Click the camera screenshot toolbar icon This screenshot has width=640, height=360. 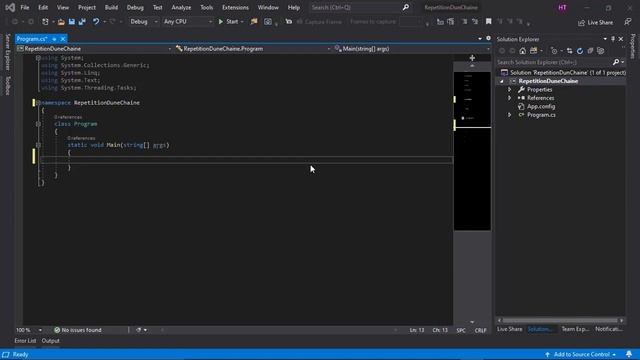click(x=268, y=22)
